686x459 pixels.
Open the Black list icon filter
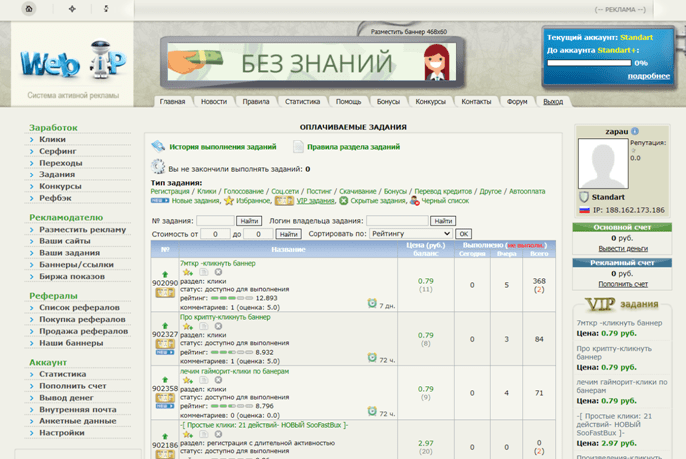[414, 201]
